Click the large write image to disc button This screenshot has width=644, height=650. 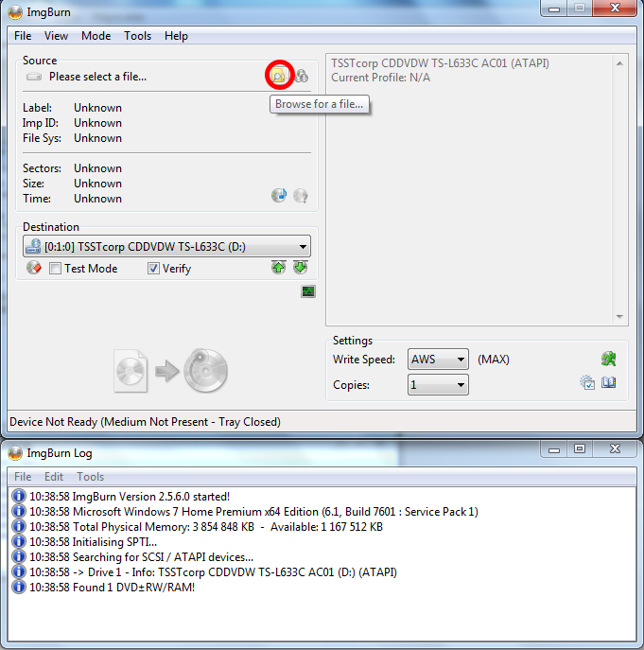171,371
